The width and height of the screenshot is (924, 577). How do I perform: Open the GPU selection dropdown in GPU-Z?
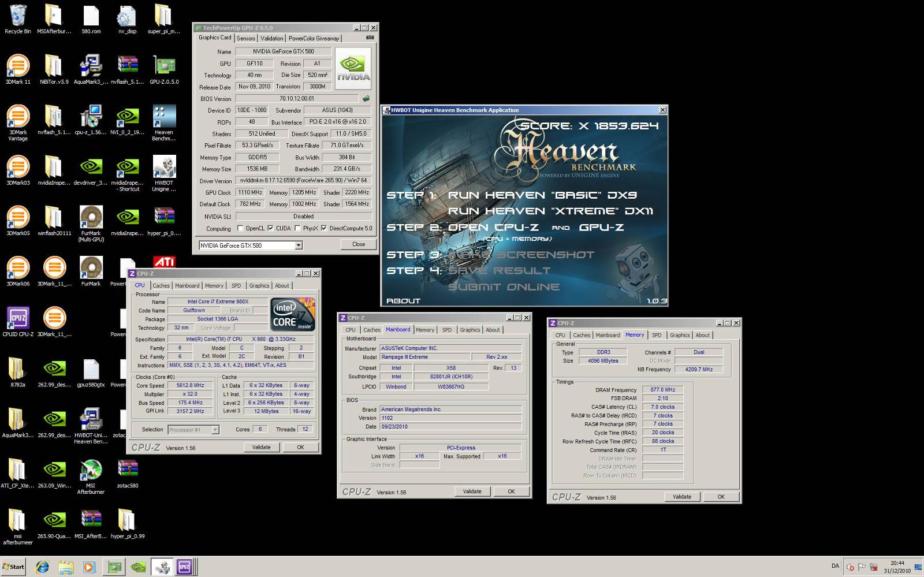click(x=299, y=245)
